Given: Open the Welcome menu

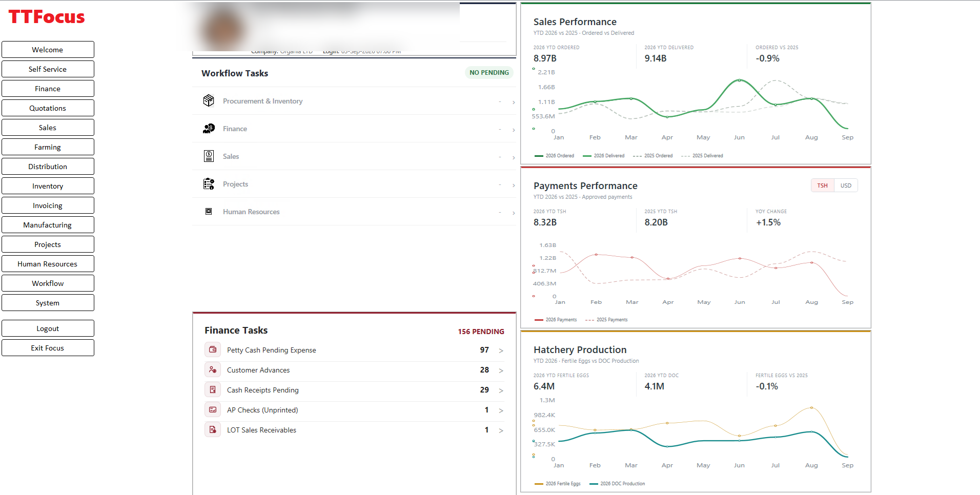Looking at the screenshot, I should pos(48,50).
